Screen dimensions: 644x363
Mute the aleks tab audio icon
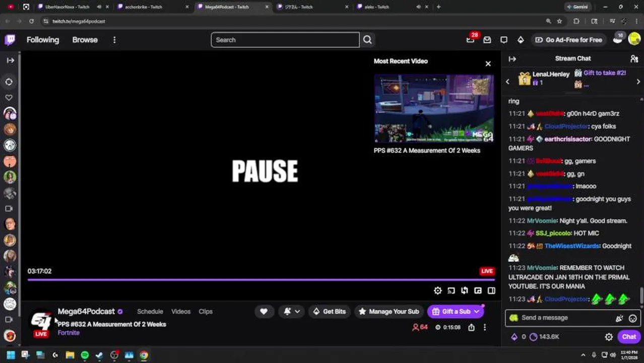tap(418, 7)
